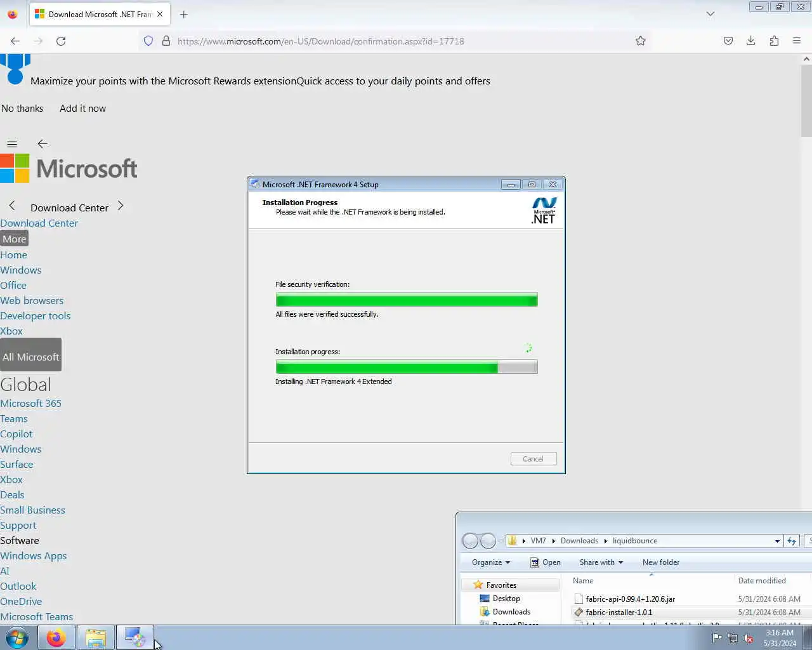Image resolution: width=812 pixels, height=650 pixels.
Task: Click the tracking protection shield icon
Action: tap(148, 41)
